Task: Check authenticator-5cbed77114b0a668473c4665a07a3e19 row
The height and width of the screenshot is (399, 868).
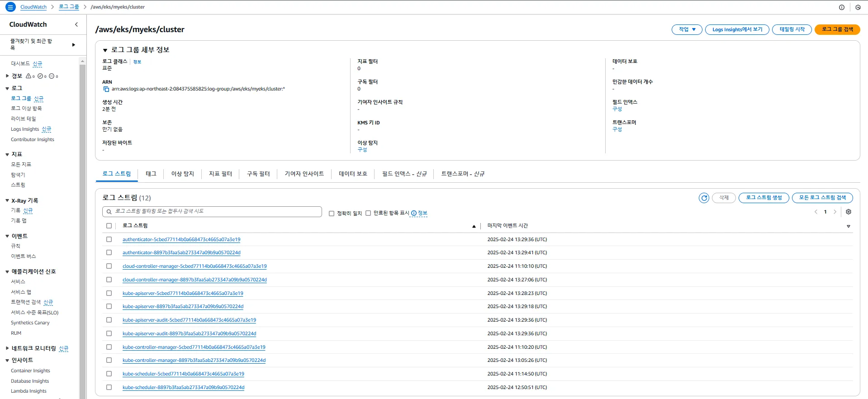Action: coord(109,239)
